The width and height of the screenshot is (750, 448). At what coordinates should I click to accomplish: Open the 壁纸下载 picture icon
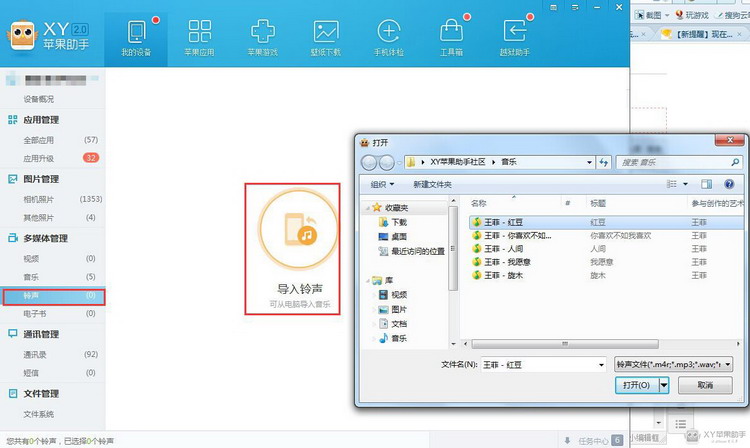(326, 32)
